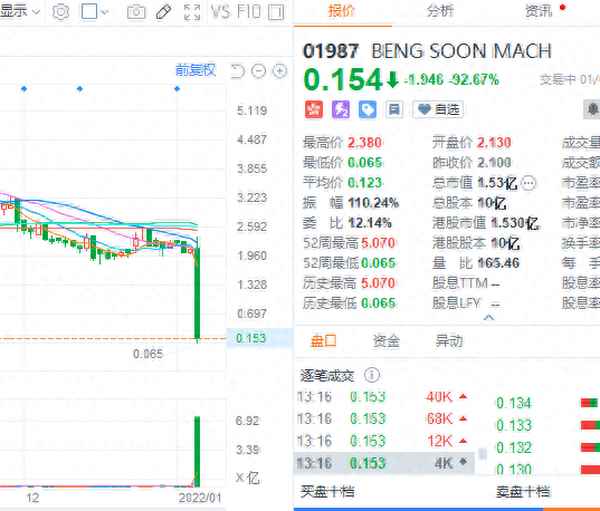
Task: Open the 卖盘十档 section
Action: [x=523, y=491]
